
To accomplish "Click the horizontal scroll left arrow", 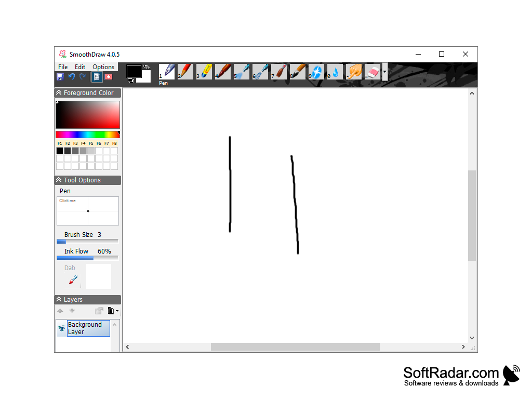I will (x=128, y=347).
